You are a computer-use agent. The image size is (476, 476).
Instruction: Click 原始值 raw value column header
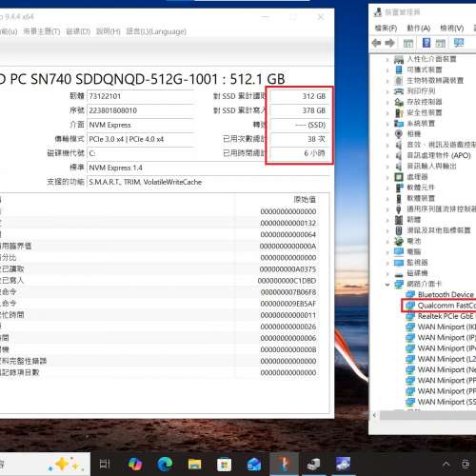point(305,200)
